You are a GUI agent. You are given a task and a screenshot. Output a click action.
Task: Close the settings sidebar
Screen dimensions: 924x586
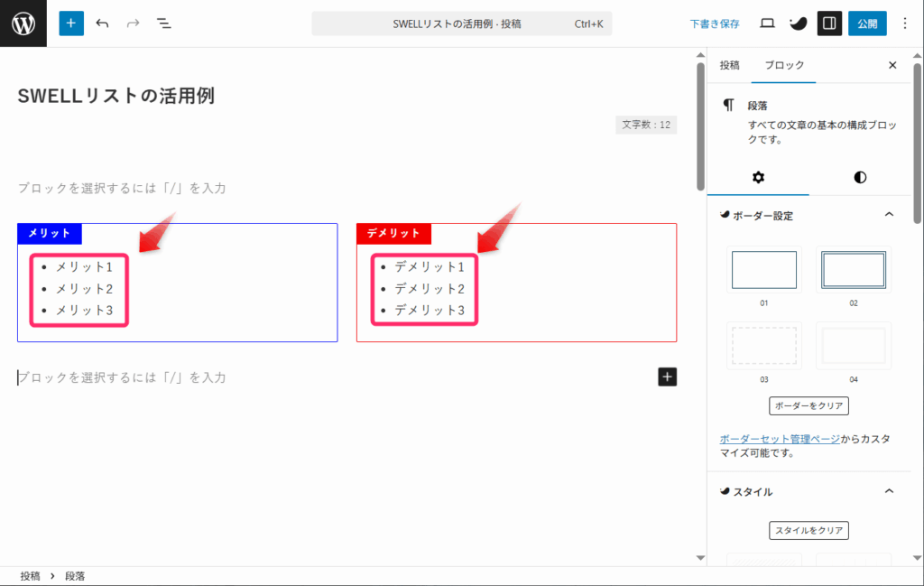coord(892,65)
